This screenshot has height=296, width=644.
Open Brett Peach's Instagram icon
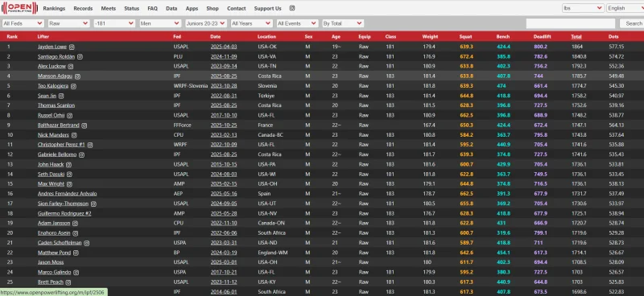point(68,282)
